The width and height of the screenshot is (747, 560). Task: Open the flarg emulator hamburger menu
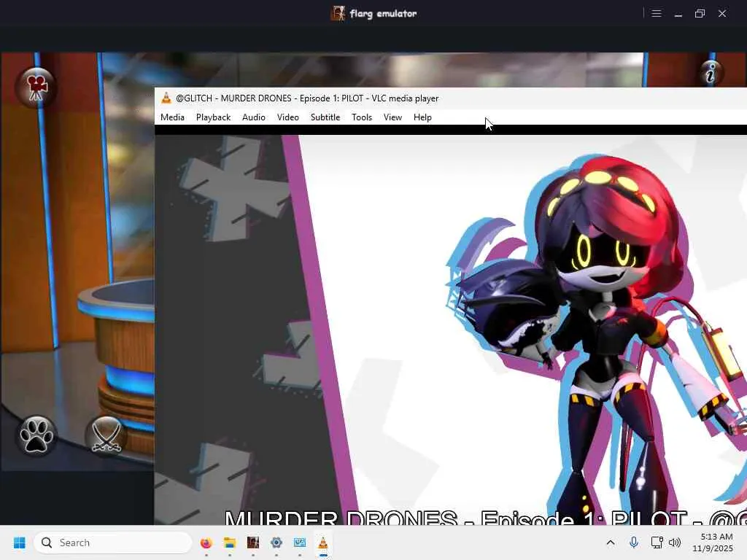(x=657, y=13)
